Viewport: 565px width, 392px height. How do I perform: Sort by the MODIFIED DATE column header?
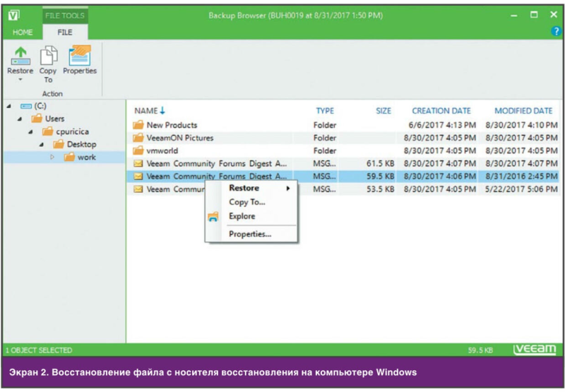tap(523, 111)
